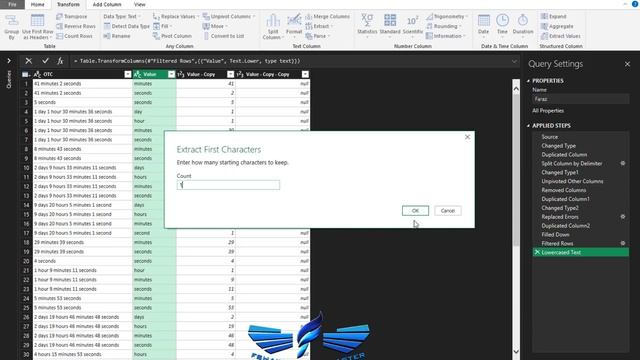
Task: Click Pivot Column tool
Action: pyautogui.click(x=172, y=36)
